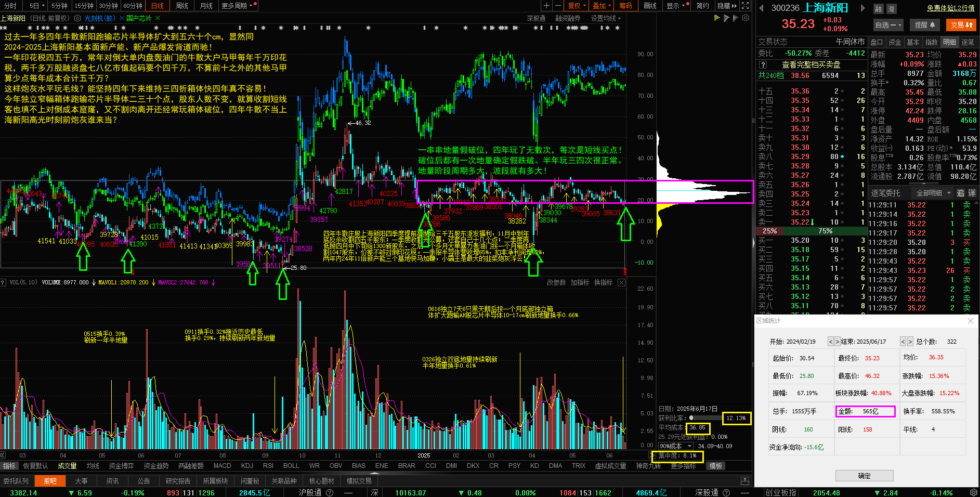This screenshot has width=980, height=497.
Task: Toggle 叠加 overlay option
Action: [x=603, y=6]
